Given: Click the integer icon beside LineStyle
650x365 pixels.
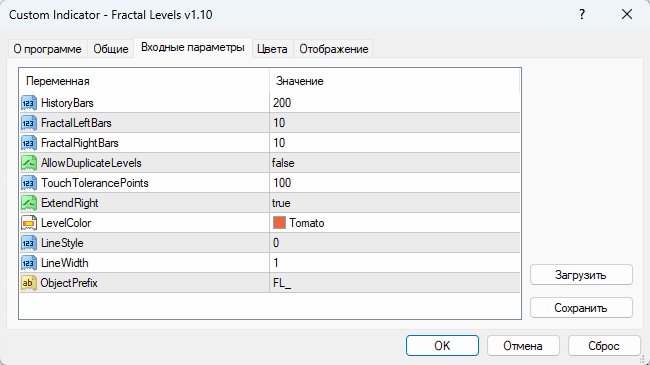Looking at the screenshot, I should (29, 243).
